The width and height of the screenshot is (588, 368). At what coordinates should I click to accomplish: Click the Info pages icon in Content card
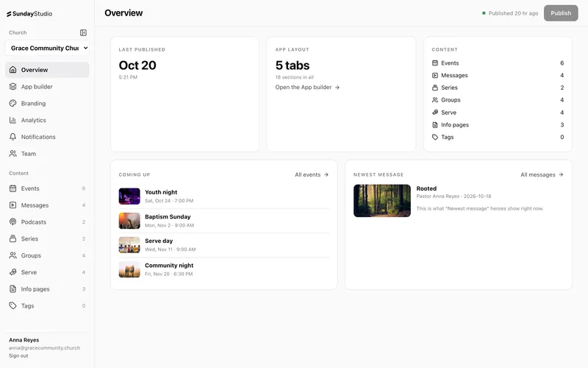tap(435, 124)
